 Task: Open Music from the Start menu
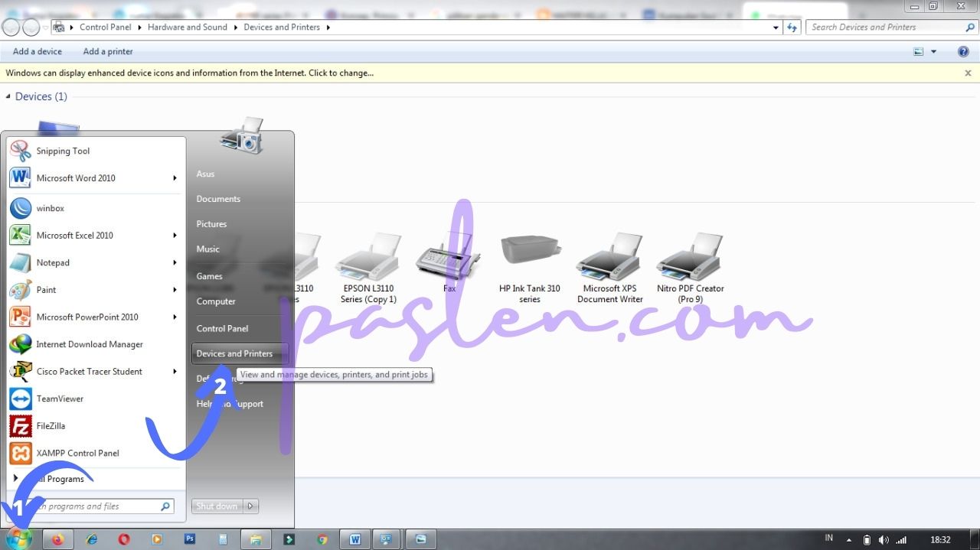coord(207,249)
